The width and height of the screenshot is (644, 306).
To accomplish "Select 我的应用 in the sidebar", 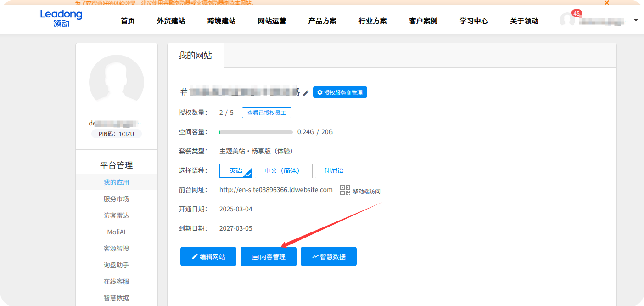I will [x=117, y=182].
